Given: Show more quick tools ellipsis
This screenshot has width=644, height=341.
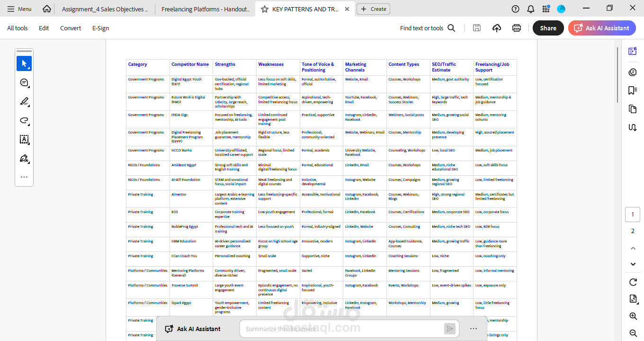Looking at the screenshot, I should [x=24, y=177].
